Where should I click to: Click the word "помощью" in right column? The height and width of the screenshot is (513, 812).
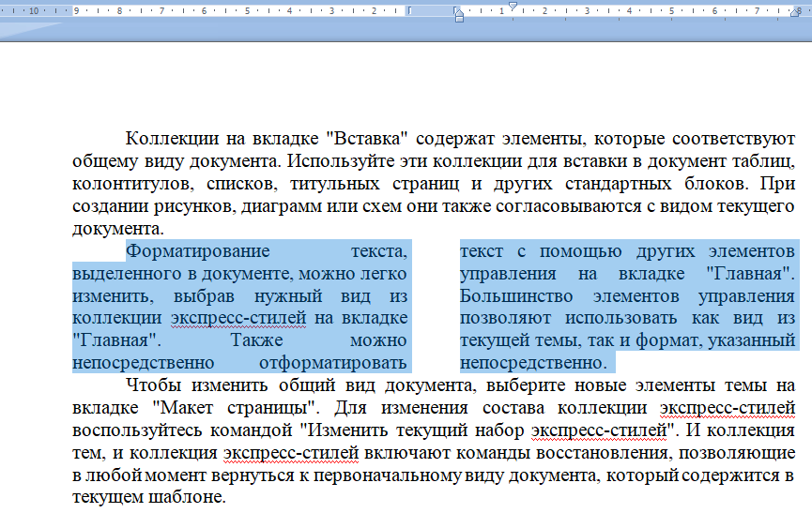pos(580,251)
